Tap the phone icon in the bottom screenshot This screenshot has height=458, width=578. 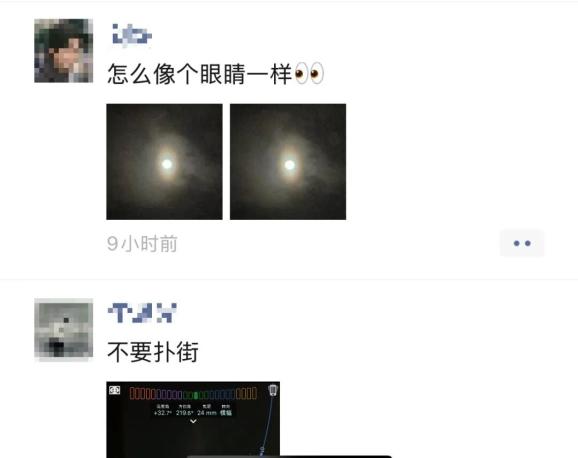(272, 391)
